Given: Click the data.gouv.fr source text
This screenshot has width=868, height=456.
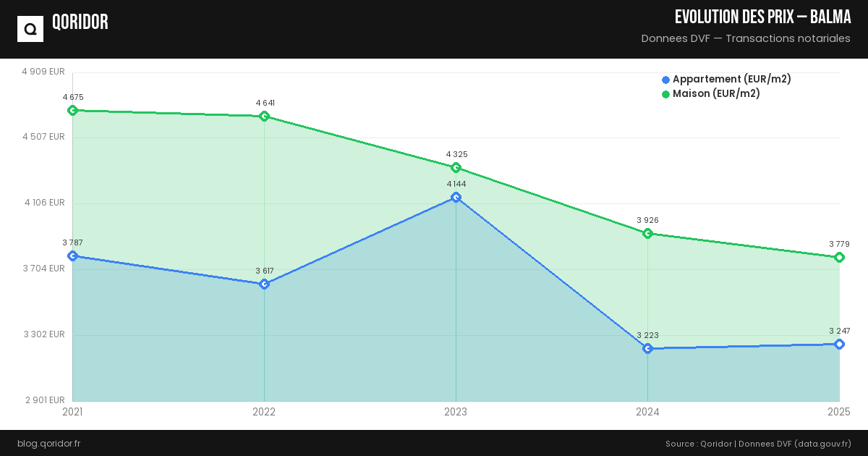Looking at the screenshot, I should [822, 444].
